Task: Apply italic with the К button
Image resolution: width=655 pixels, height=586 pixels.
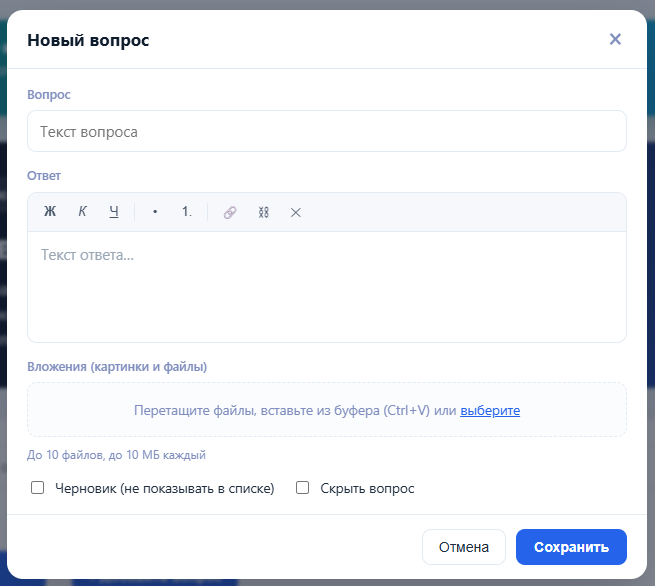Action: (x=82, y=212)
